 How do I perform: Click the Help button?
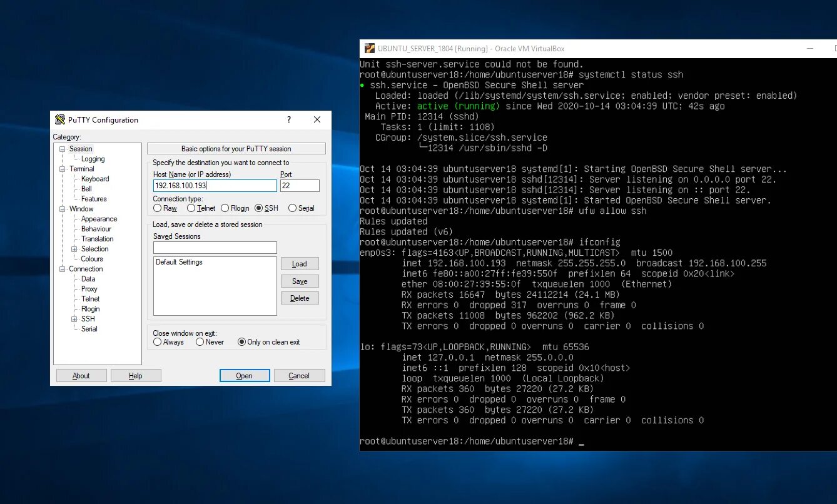point(136,376)
